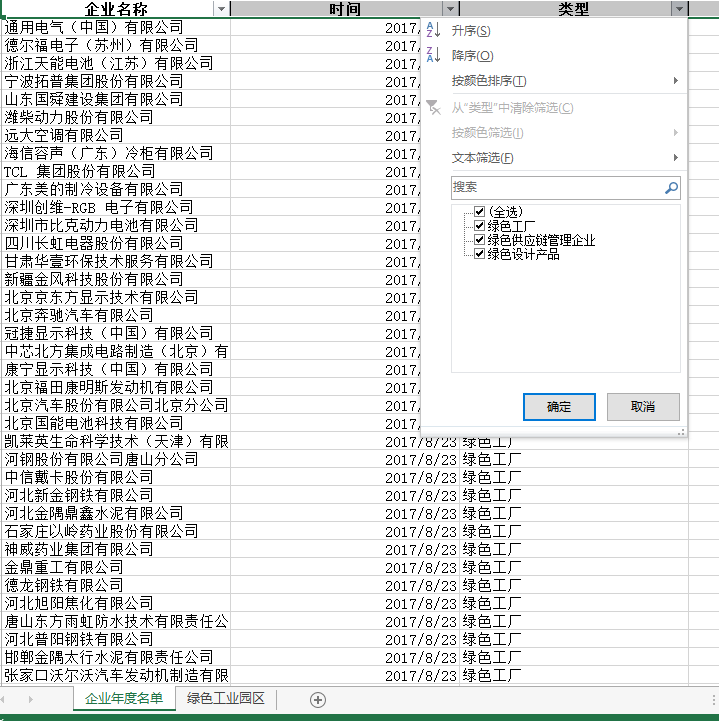Select cell 浙江天能电池（江苏）有限公司

(x=116, y=63)
